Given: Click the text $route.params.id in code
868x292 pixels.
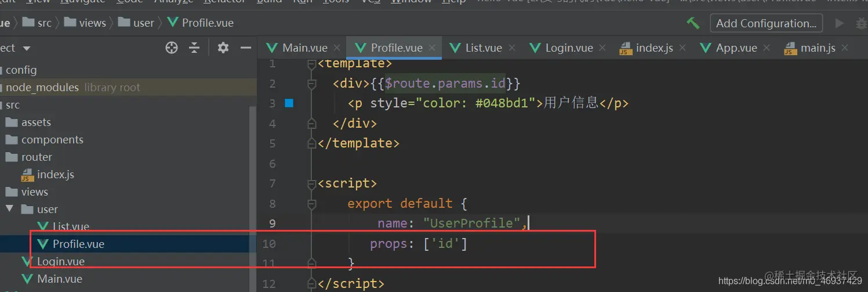Looking at the screenshot, I should [445, 84].
